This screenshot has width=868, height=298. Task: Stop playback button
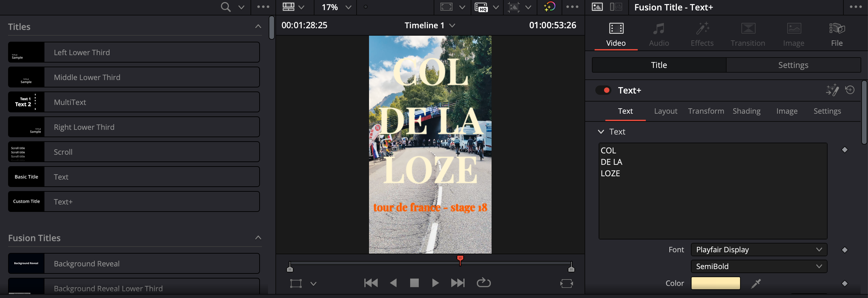[414, 283]
